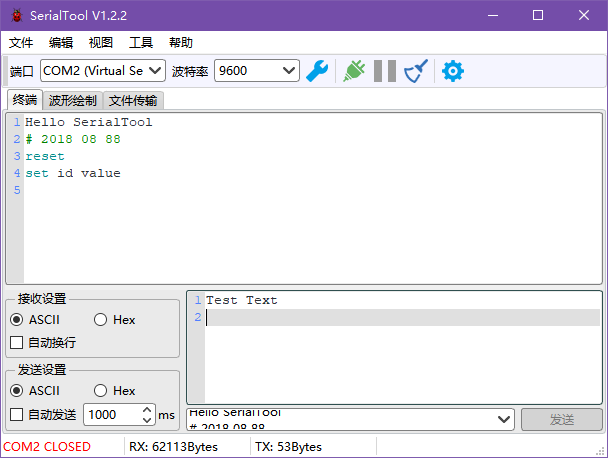Open the 工具 menu
The image size is (608, 458).
(x=141, y=43)
